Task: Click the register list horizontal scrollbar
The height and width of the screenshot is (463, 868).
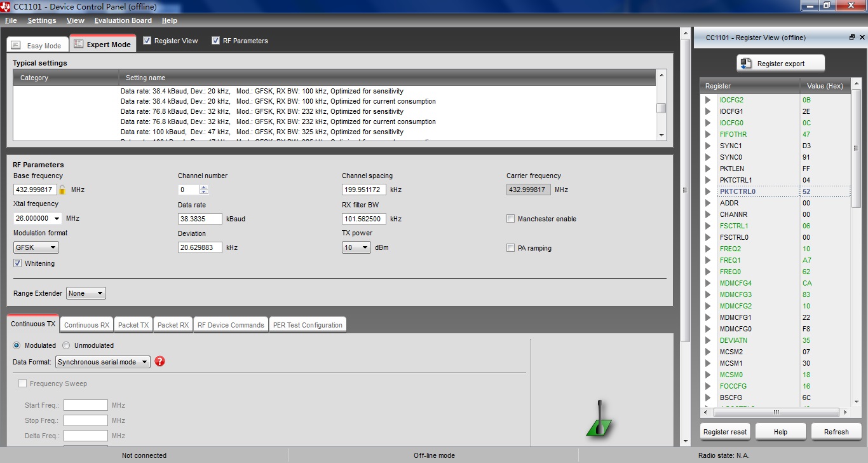Action: (x=775, y=412)
